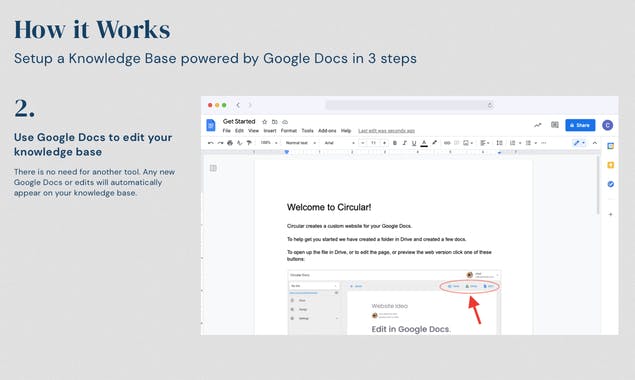Viewport: 635px width, 380px height.
Task: Click the Print icon
Action: pos(230,143)
